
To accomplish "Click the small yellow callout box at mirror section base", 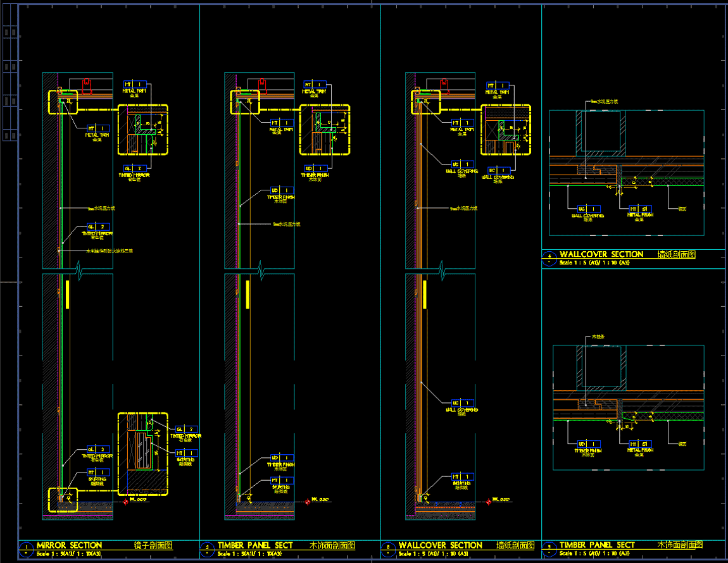I will pos(63,498).
